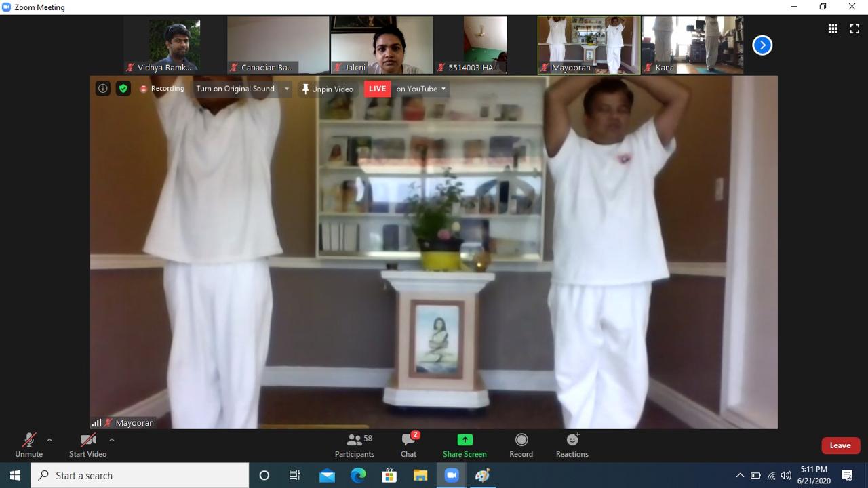Open the volume speaker icon
Screen dimensions: 868x488
point(786,475)
